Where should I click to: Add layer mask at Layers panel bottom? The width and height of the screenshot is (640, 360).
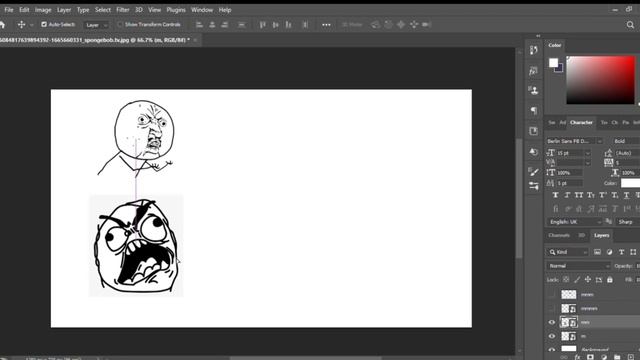tap(590, 357)
